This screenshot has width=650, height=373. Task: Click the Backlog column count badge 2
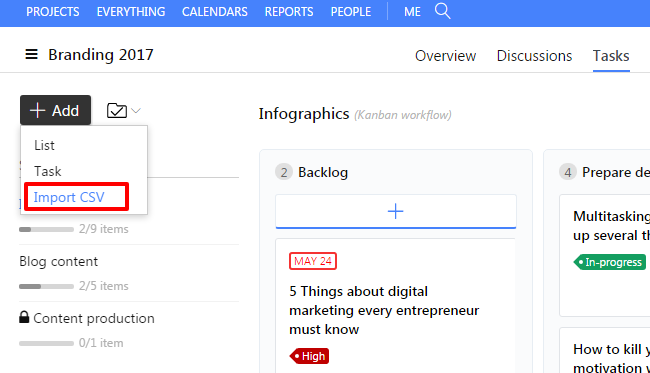[284, 172]
